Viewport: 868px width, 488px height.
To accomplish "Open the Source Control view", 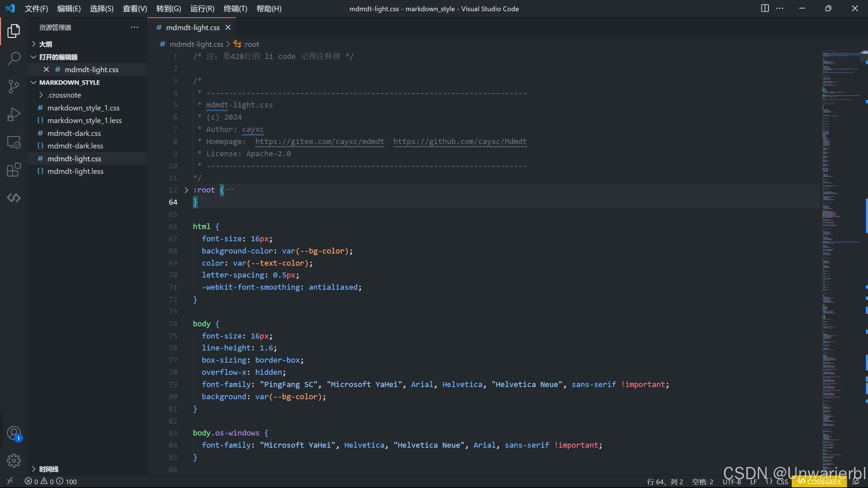I will pyautogui.click(x=14, y=86).
